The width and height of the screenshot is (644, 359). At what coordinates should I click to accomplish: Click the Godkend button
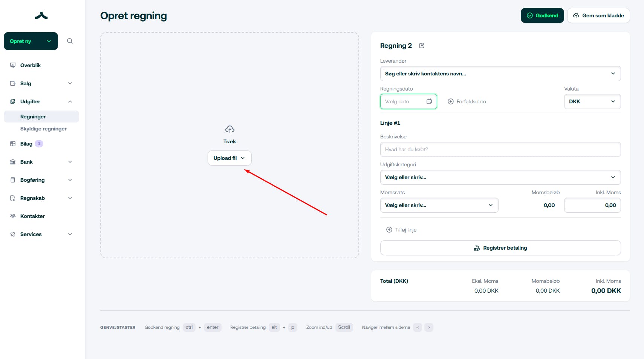pyautogui.click(x=542, y=15)
